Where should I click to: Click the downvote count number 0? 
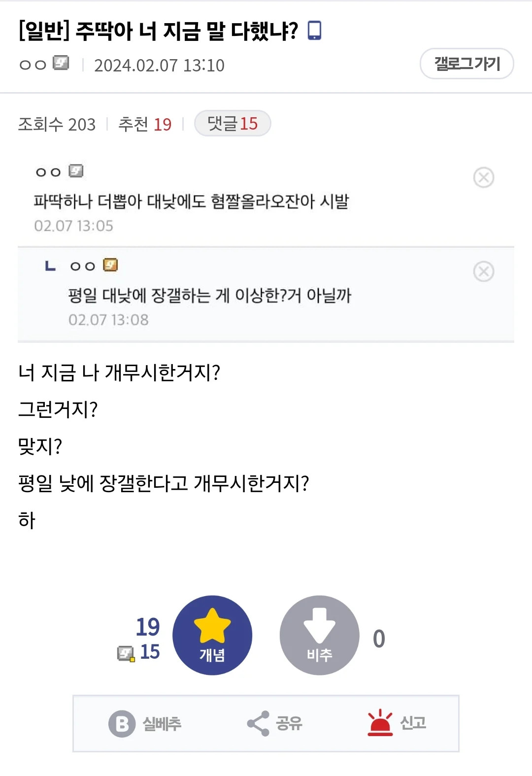[x=379, y=639]
